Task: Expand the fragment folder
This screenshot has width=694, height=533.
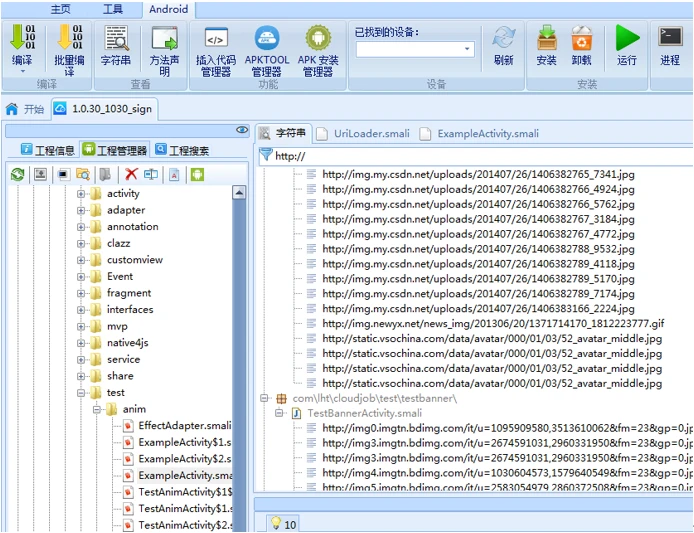Action: 81,293
